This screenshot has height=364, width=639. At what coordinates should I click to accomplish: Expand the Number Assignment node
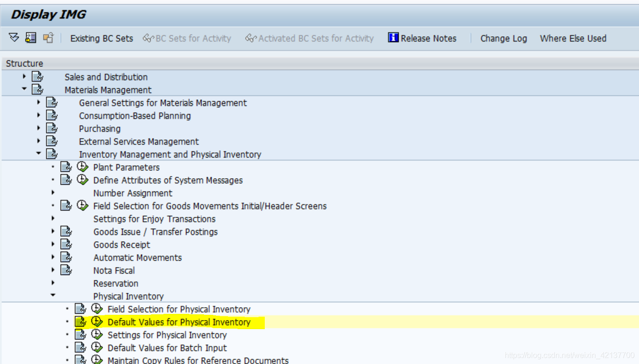tap(53, 193)
